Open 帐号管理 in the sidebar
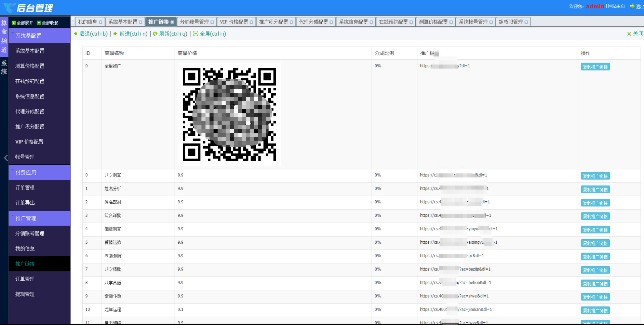Screen dimensions: 644x325 point(39,157)
